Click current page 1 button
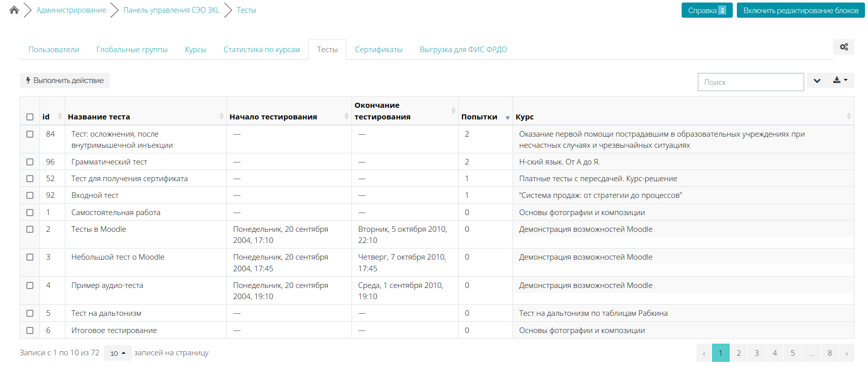The image size is (868, 373). (x=721, y=353)
